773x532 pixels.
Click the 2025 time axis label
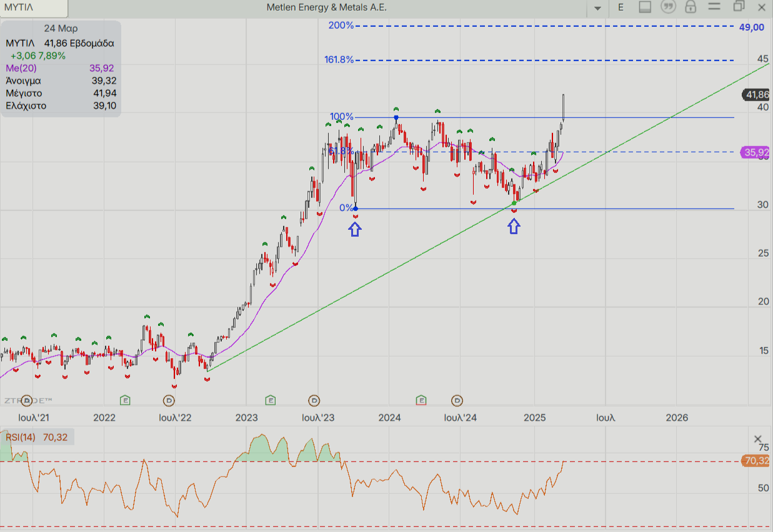click(534, 418)
